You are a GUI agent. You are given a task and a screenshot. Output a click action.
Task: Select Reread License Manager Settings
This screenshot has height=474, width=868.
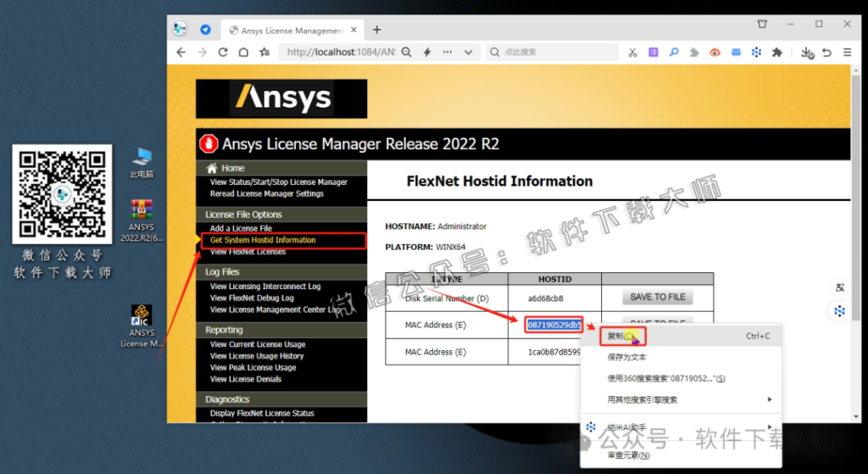pyautogui.click(x=267, y=194)
